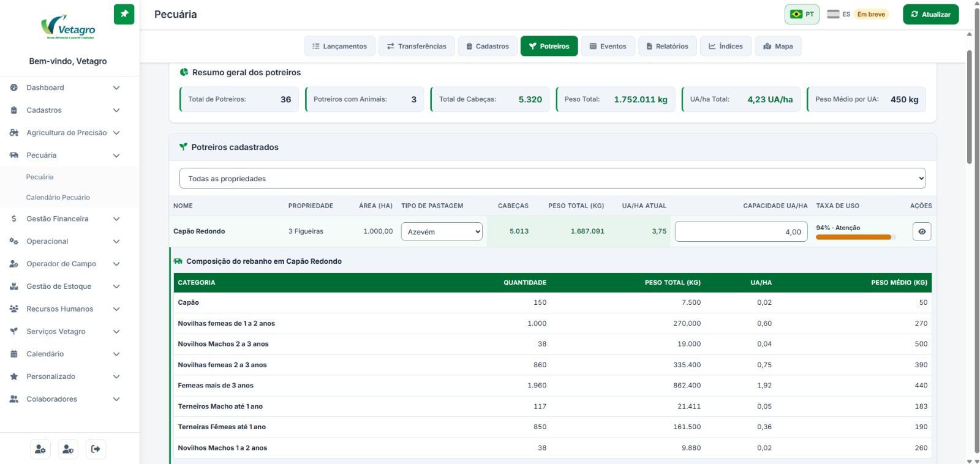Click the Operador de Campo user icon
The height and width of the screenshot is (464, 980).
(14, 264)
